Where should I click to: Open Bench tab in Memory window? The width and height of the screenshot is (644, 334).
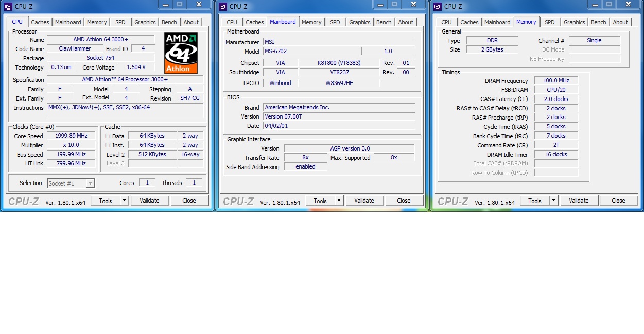[598, 22]
